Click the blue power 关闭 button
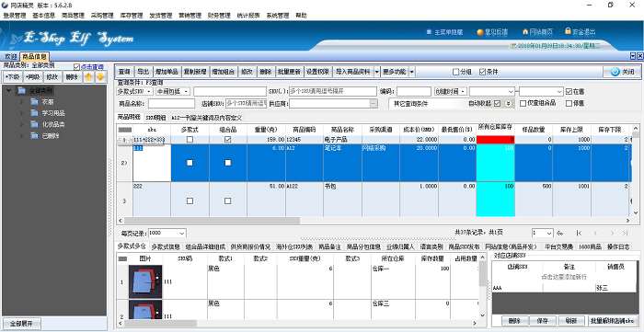 [x=623, y=72]
